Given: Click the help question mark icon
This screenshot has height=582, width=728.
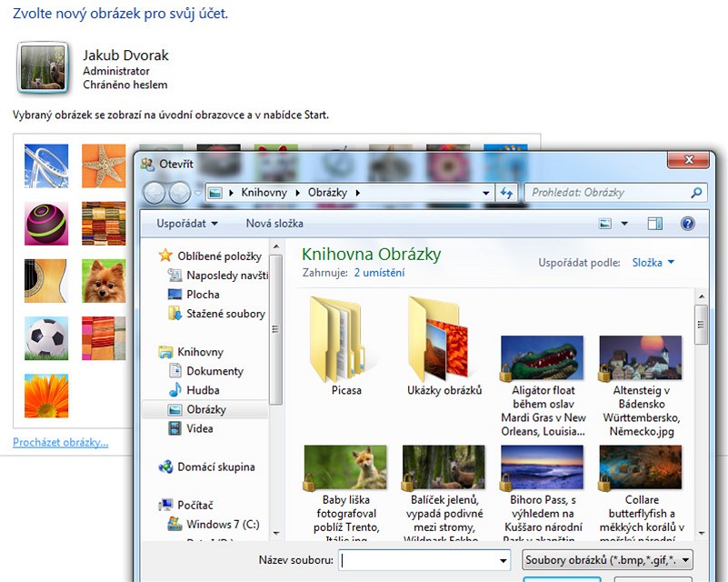Looking at the screenshot, I should pos(687,224).
